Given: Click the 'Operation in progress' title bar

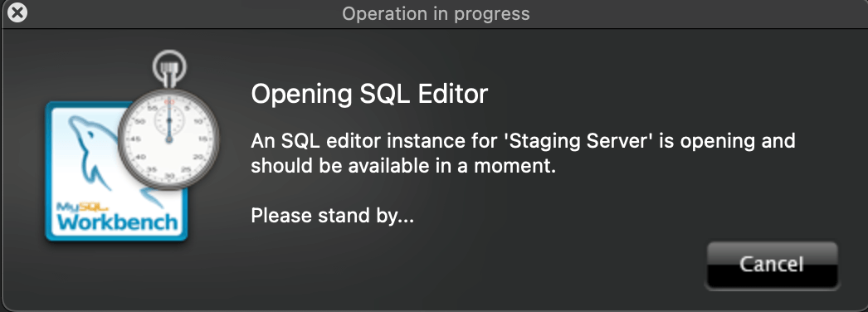Looking at the screenshot, I should [436, 13].
